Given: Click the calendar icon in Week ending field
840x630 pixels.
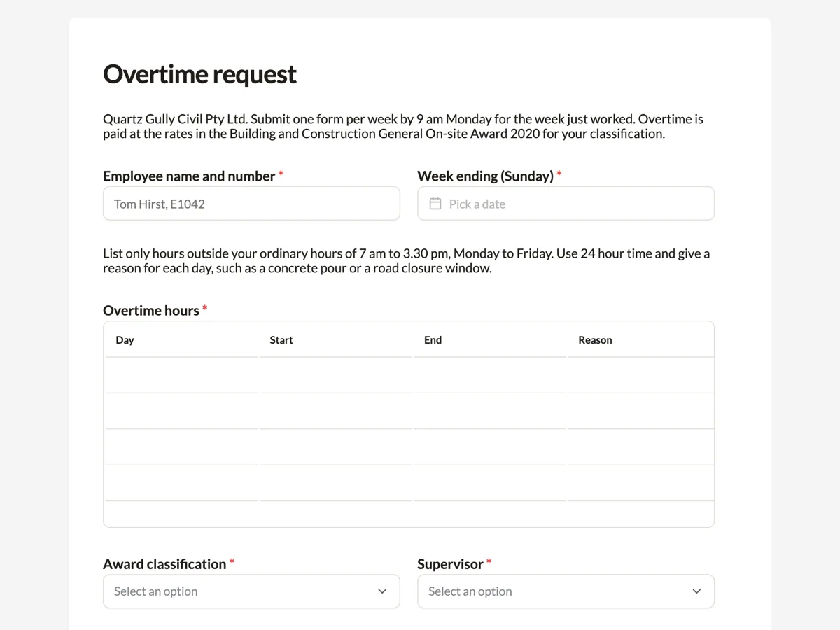Looking at the screenshot, I should click(x=435, y=204).
